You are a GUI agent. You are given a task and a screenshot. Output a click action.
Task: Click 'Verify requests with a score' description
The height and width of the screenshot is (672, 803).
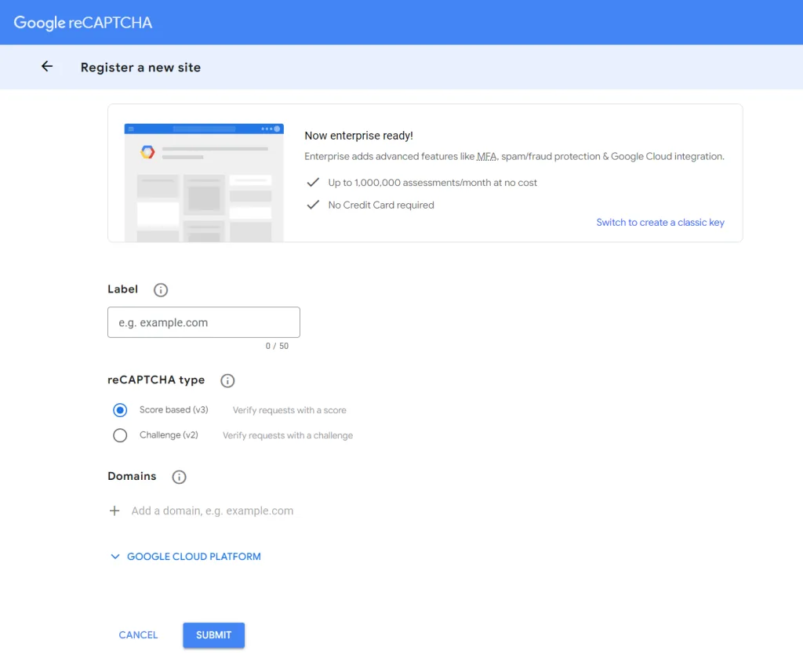(x=289, y=410)
